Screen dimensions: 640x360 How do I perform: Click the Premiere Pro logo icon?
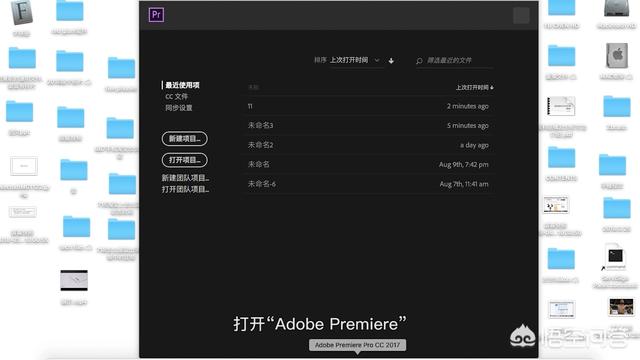(x=156, y=15)
